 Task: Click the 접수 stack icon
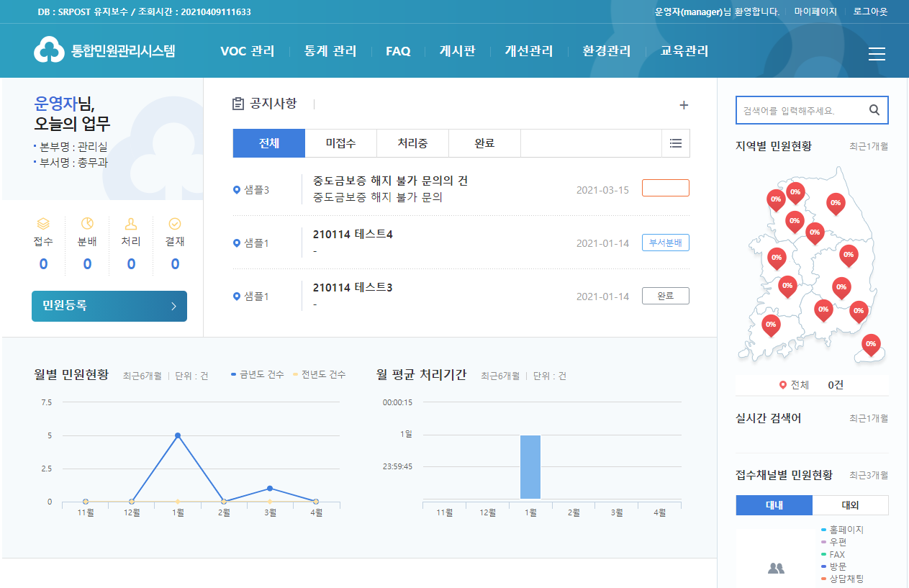coord(43,224)
